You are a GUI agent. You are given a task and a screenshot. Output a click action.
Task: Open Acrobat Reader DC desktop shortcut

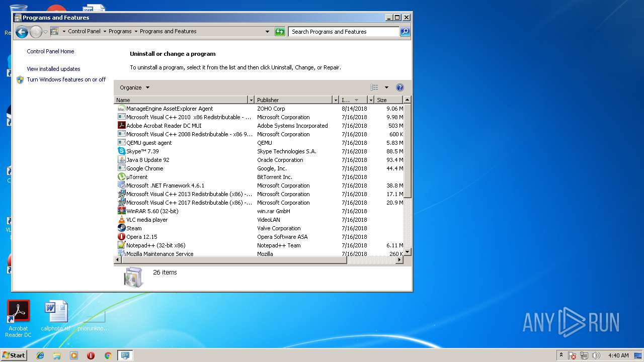click(19, 319)
